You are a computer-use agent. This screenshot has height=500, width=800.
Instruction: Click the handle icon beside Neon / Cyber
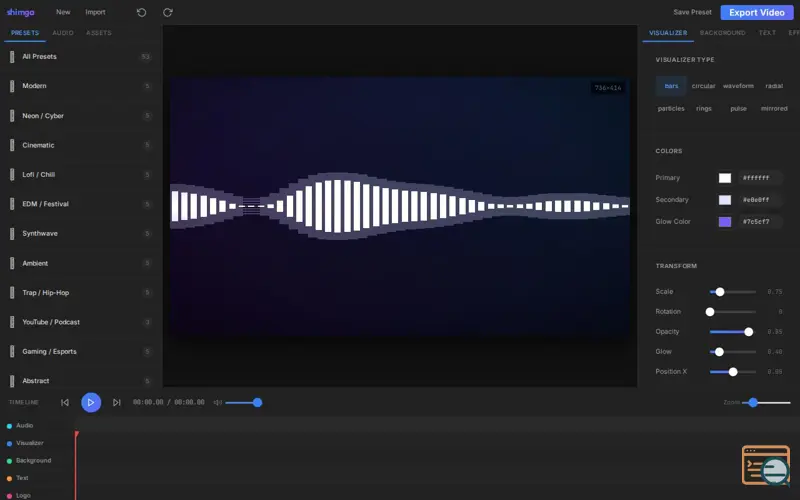click(x=12, y=116)
